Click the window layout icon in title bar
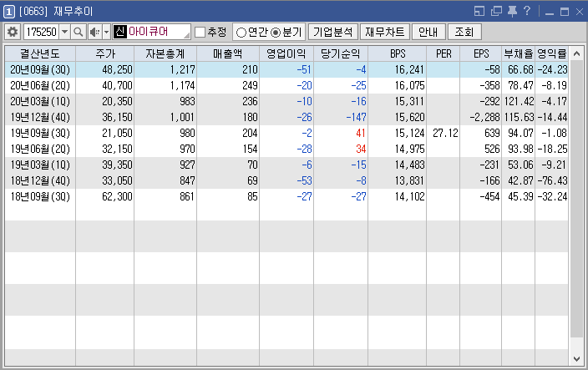The width and height of the screenshot is (588, 370). pos(479,11)
